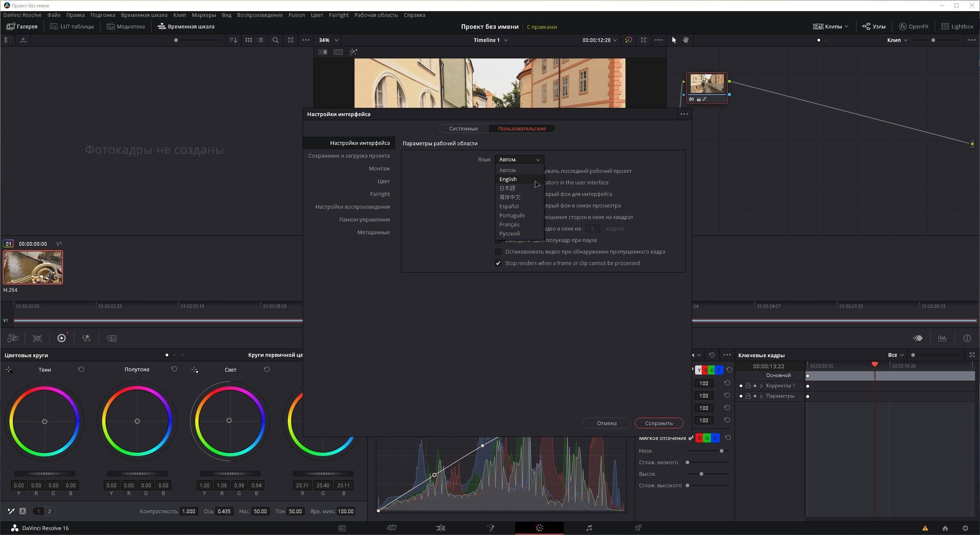Go to the Edit page icon
The image size is (980, 535).
441,528
